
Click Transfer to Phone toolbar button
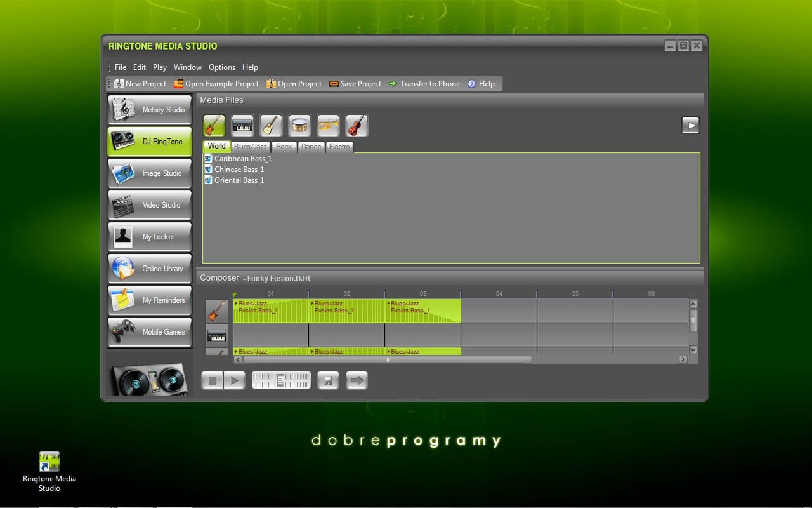(424, 84)
